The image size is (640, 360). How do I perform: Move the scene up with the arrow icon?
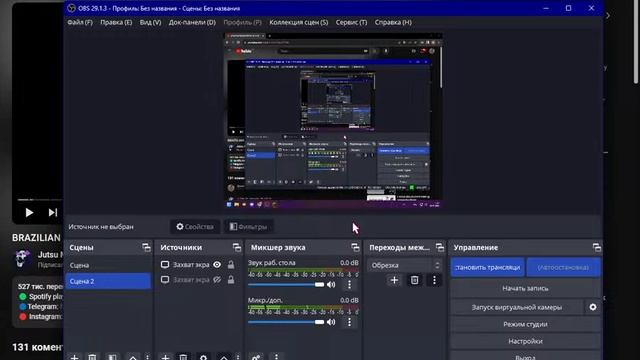coord(133,357)
